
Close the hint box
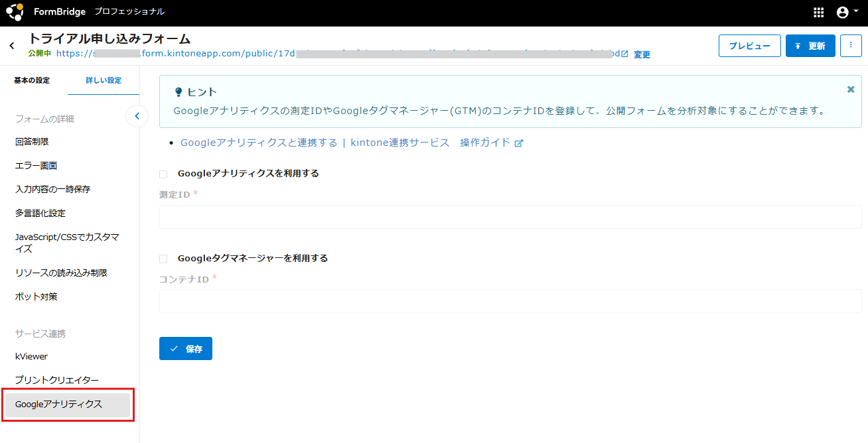851,90
